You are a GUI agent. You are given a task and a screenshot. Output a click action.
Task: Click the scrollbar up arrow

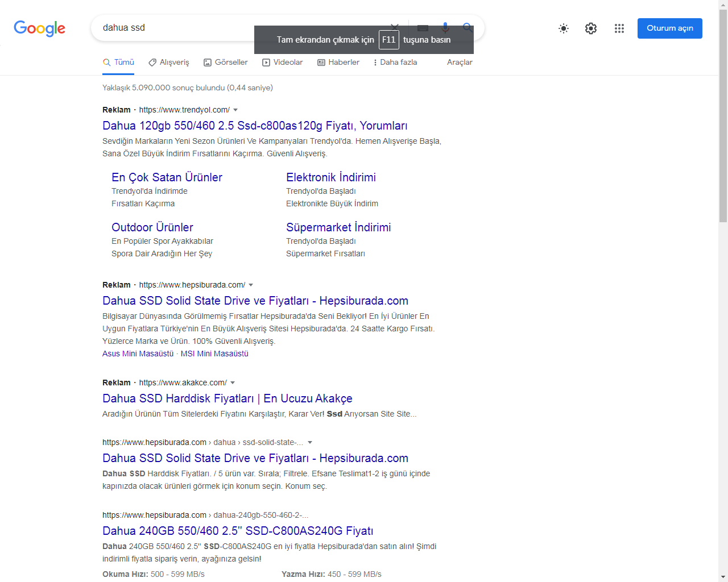point(723,5)
